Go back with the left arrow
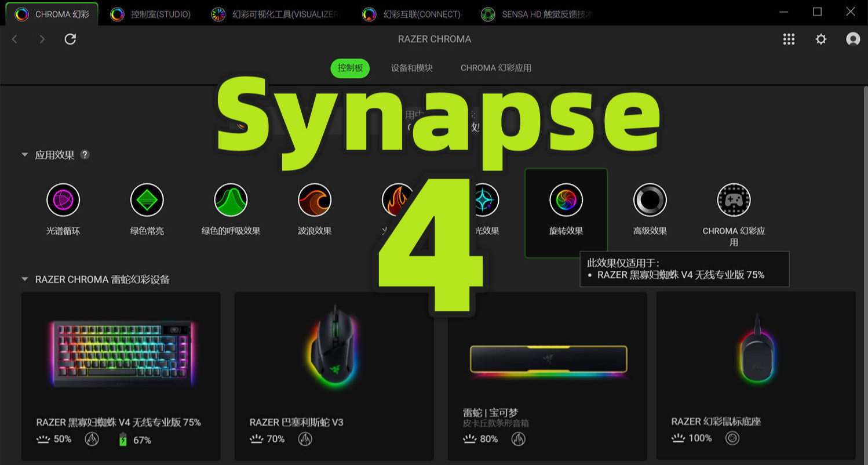 [x=15, y=39]
